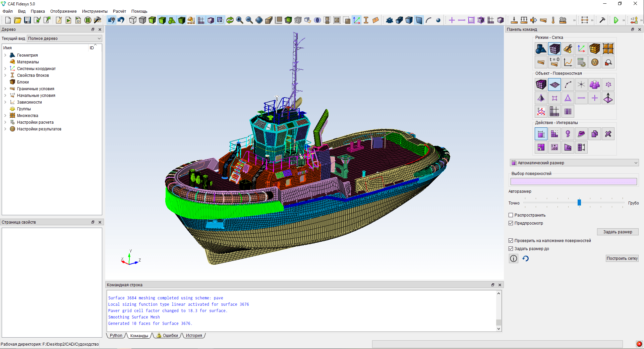Image resolution: width=644 pixels, height=349 pixels.
Task: Click the Построить сетку button
Action: click(622, 258)
